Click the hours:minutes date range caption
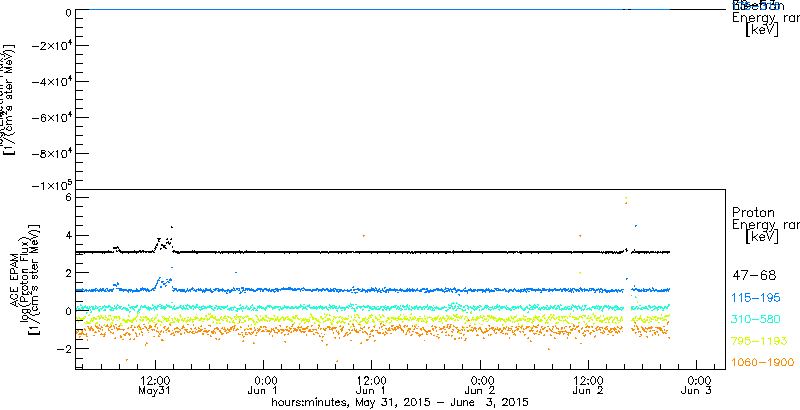Viewport: 800px width, 410px height. pos(399,402)
